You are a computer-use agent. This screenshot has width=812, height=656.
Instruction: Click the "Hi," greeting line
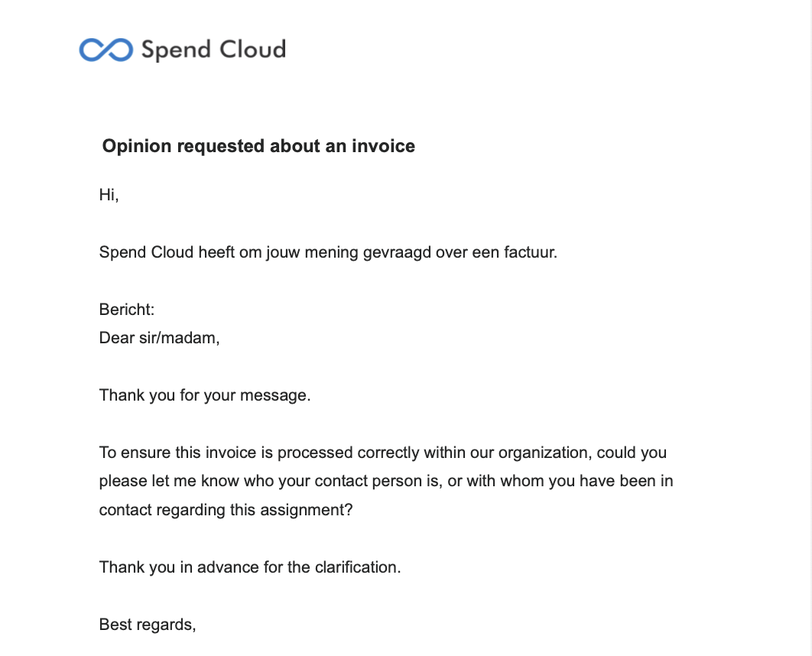(109, 195)
